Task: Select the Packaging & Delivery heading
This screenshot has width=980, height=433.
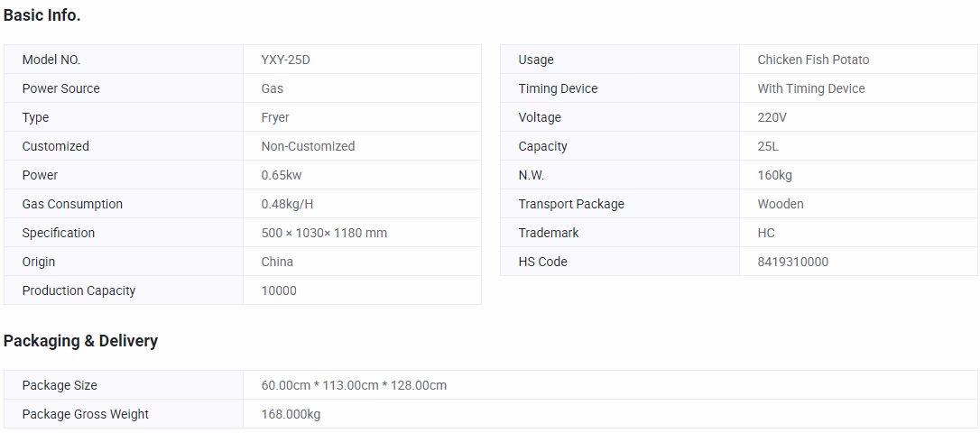Action: tap(80, 341)
